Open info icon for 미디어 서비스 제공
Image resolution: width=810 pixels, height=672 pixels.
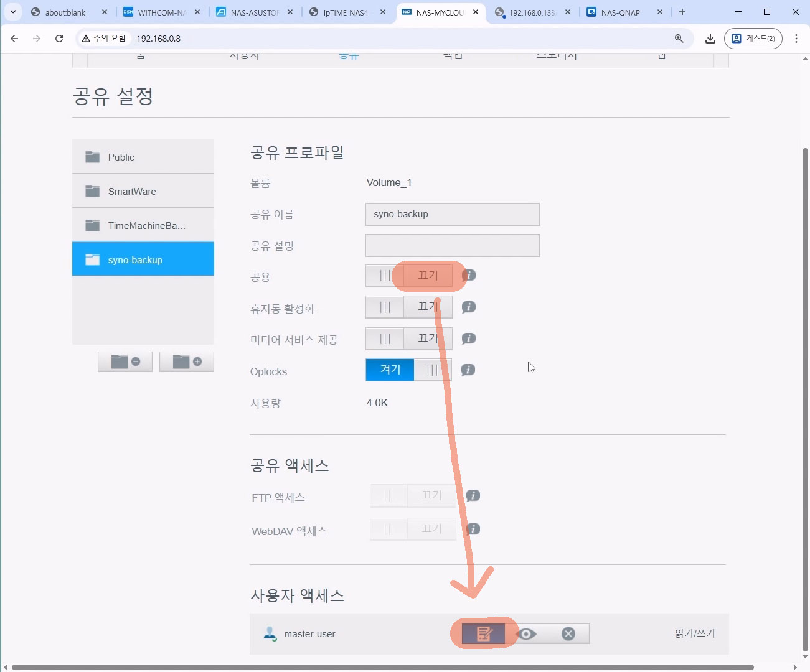469,338
